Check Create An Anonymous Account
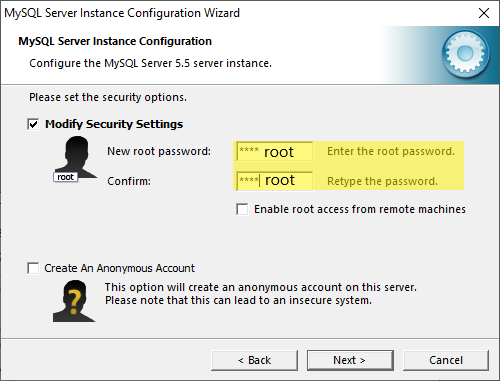Image resolution: width=500 pixels, height=381 pixels. pyautogui.click(x=33, y=268)
